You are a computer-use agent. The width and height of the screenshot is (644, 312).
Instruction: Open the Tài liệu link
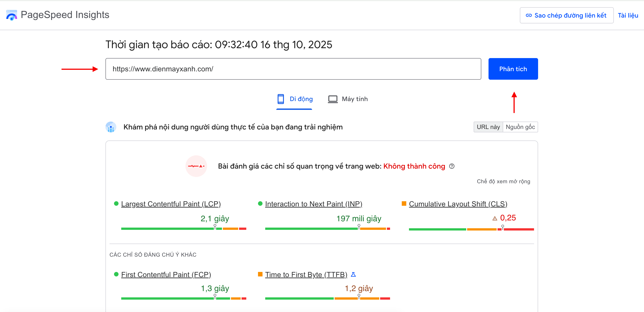[x=628, y=16]
